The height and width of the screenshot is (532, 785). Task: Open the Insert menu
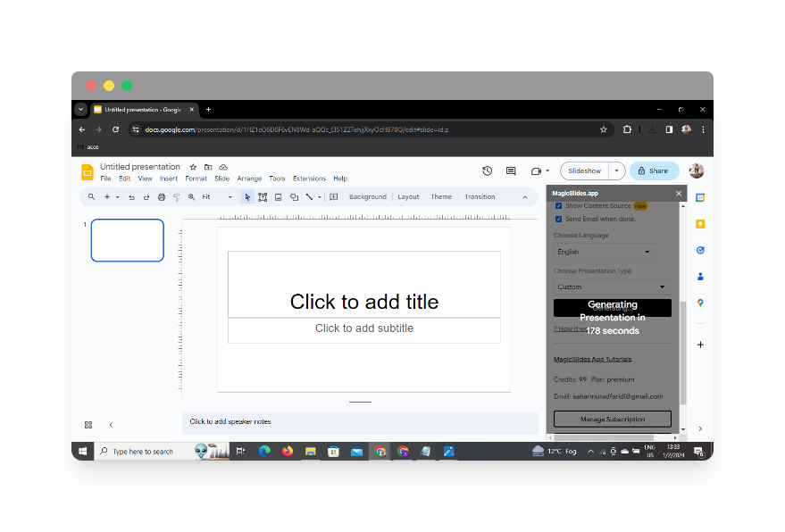coord(169,179)
